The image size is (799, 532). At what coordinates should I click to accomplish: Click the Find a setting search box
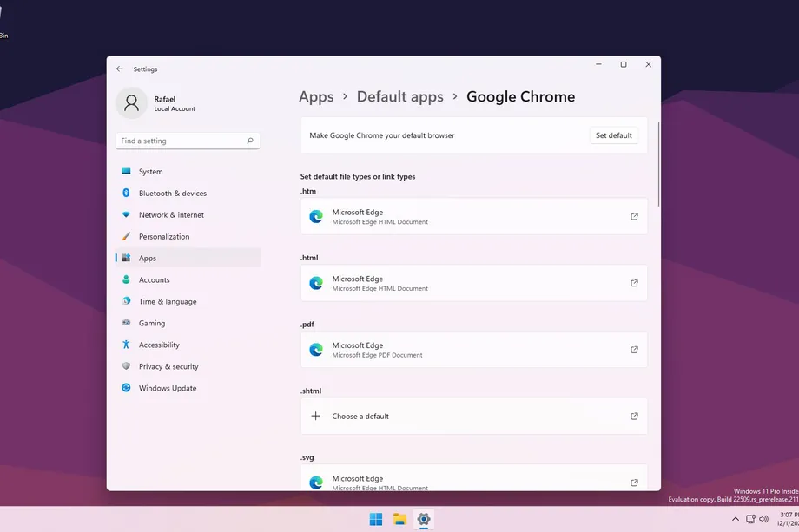(x=188, y=140)
